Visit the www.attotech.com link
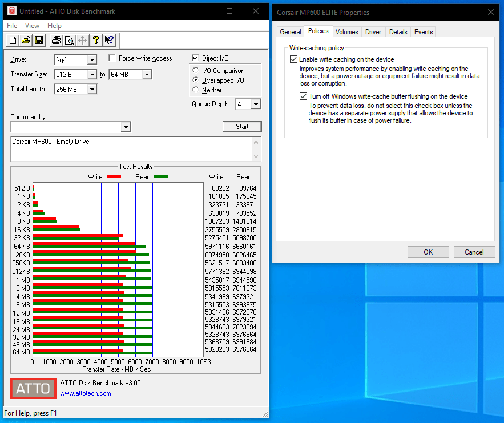The width and height of the screenshot is (504, 423). point(86,393)
